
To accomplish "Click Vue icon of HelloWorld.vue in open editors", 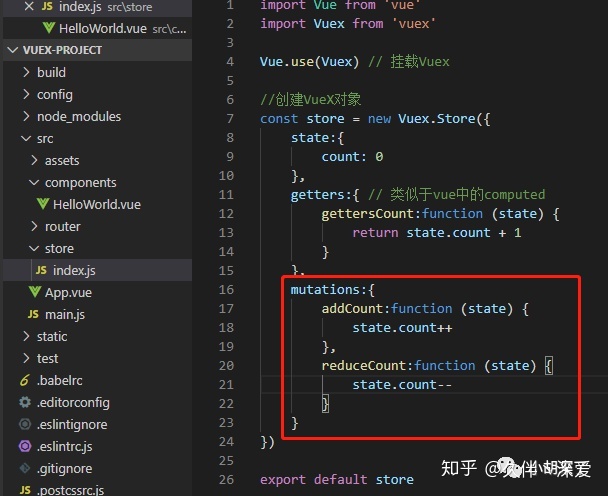I will pos(49,28).
